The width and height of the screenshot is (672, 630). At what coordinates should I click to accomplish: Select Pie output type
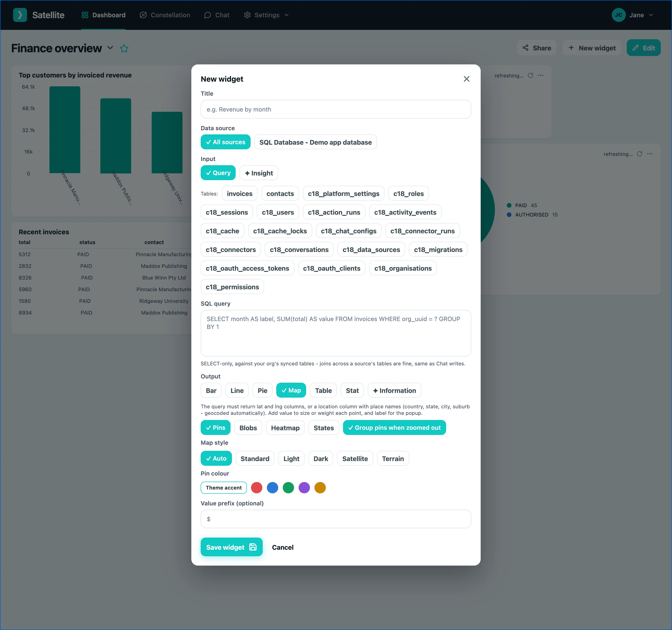(x=262, y=390)
